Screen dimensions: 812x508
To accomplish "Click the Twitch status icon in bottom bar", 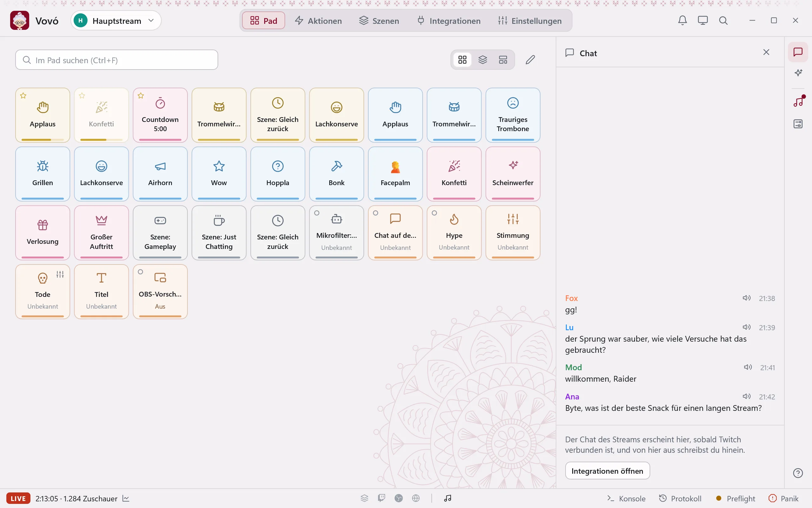I will pos(382,498).
